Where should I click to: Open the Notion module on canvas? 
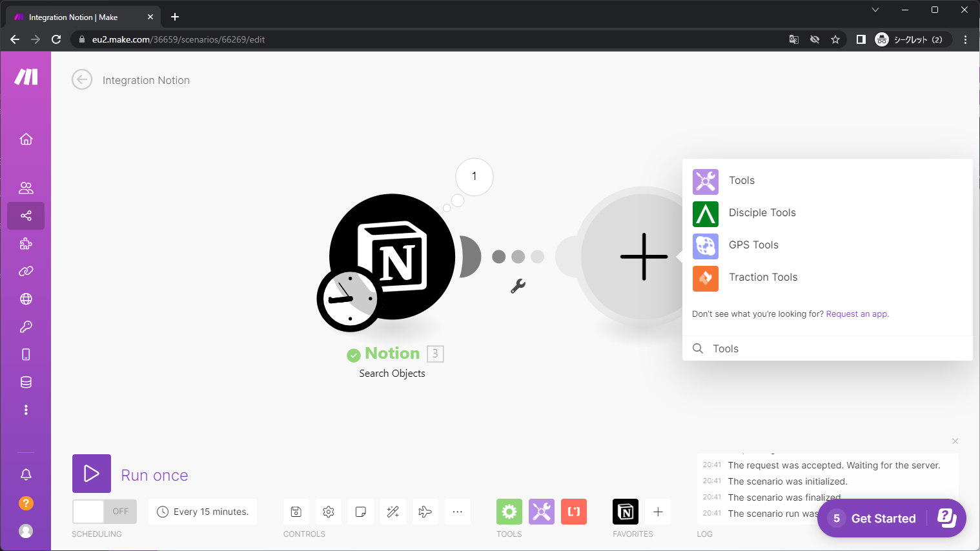tap(392, 256)
